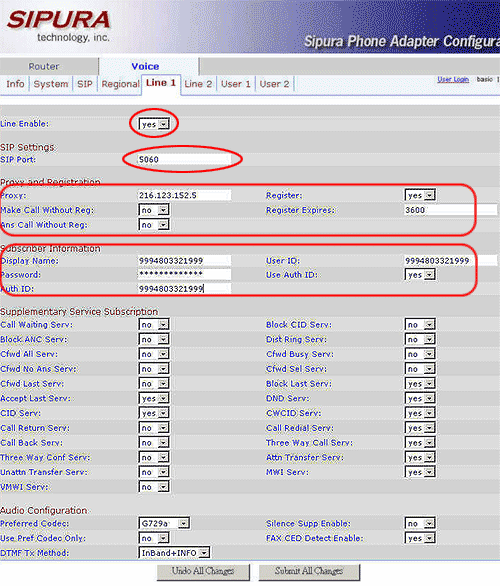Open Dist Ring Serv dropdown
This screenshot has height=586, width=500.
tap(420, 339)
